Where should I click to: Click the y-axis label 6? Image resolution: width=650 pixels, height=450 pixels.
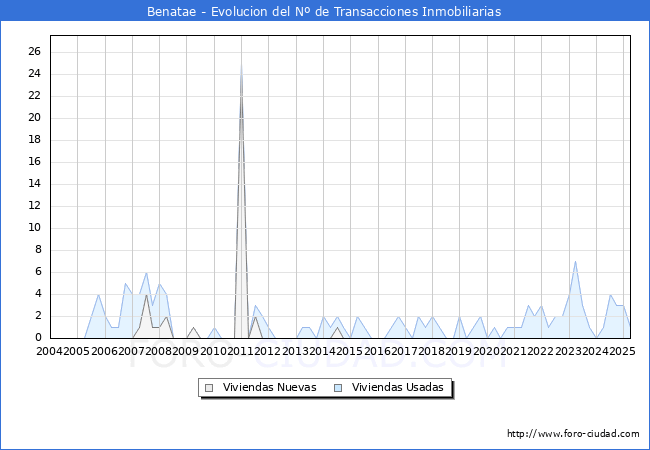coord(39,271)
